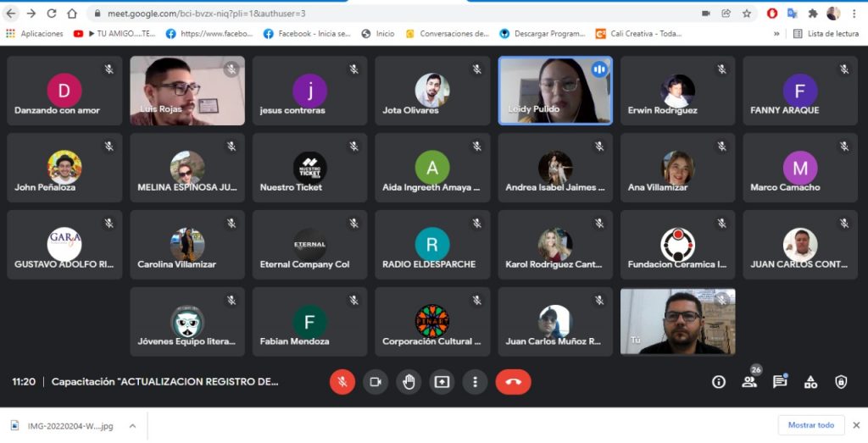Open the Lista de lectura panel
Viewport: 868px width, 443px height.
pos(826,34)
